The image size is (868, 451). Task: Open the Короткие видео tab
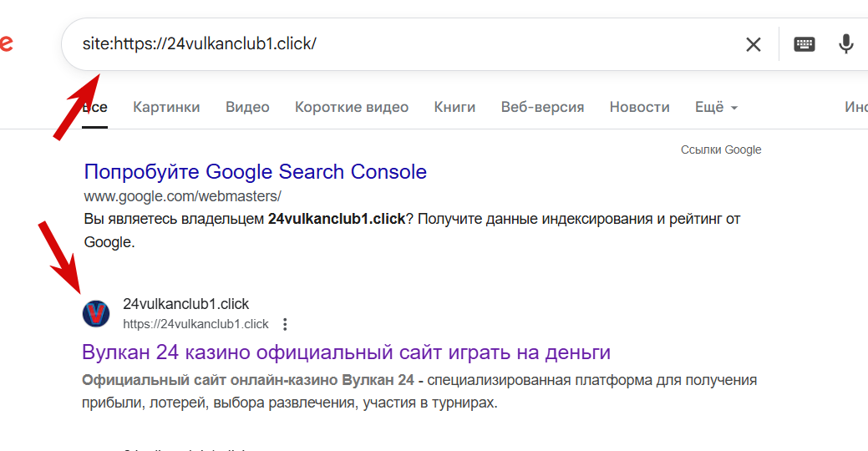pos(352,108)
